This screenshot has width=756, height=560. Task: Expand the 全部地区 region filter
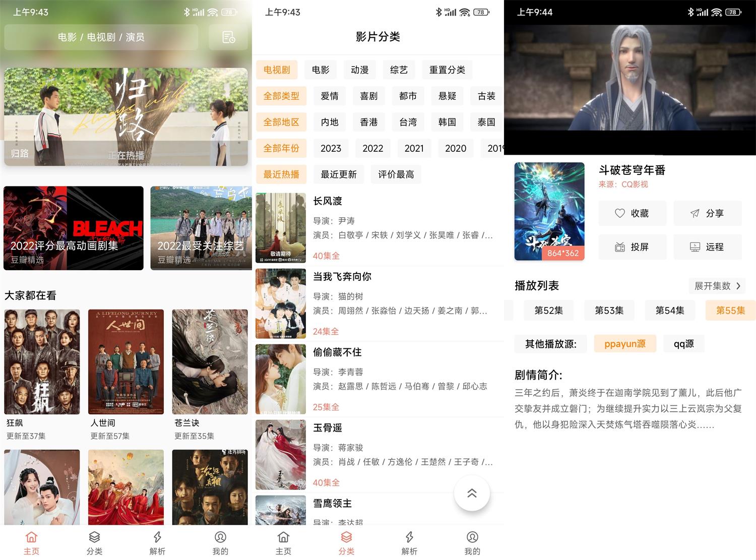pyautogui.click(x=281, y=121)
